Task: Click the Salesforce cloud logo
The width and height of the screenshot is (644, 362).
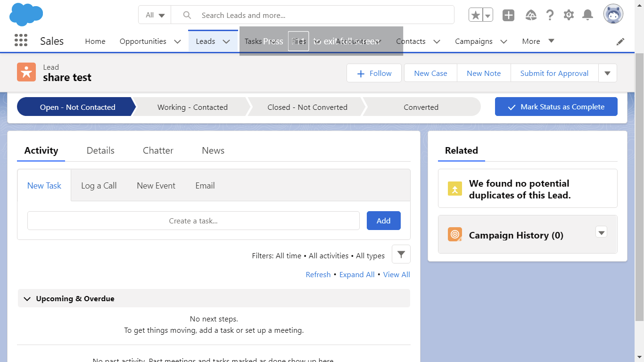Action: click(x=26, y=15)
